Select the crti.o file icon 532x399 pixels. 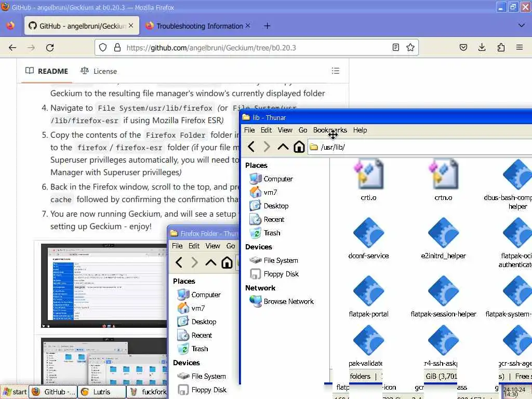pyautogui.click(x=368, y=175)
